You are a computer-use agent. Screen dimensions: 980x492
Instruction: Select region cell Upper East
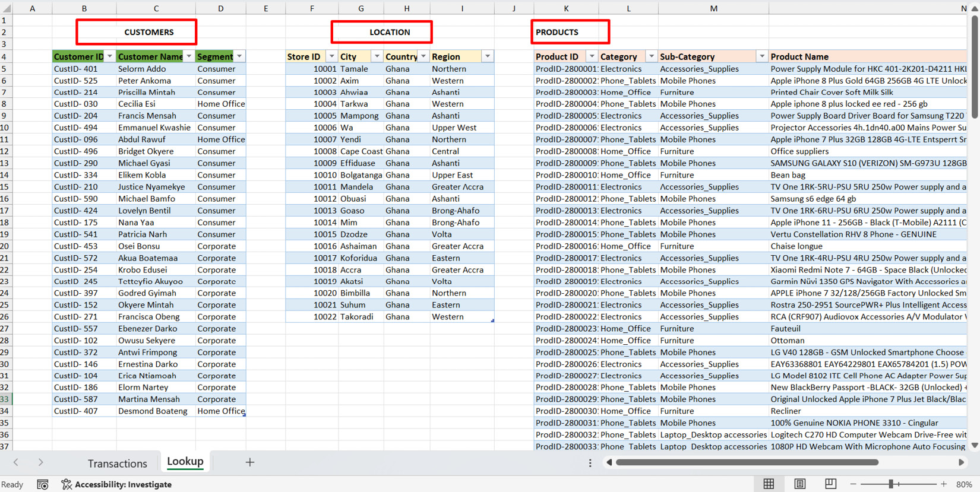click(x=462, y=175)
